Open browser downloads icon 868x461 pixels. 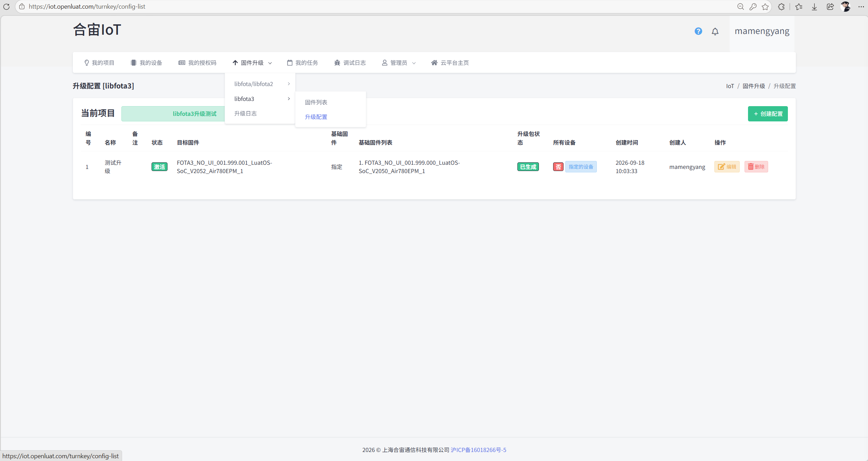click(814, 7)
